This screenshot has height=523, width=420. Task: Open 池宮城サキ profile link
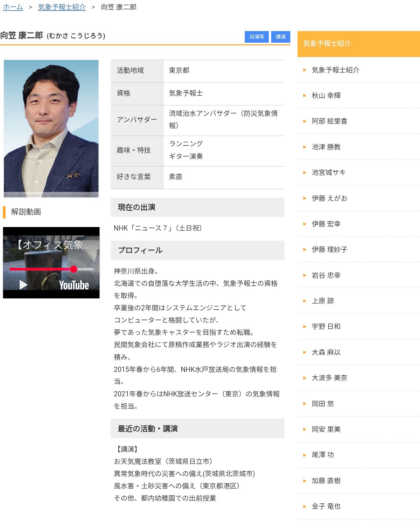click(328, 172)
